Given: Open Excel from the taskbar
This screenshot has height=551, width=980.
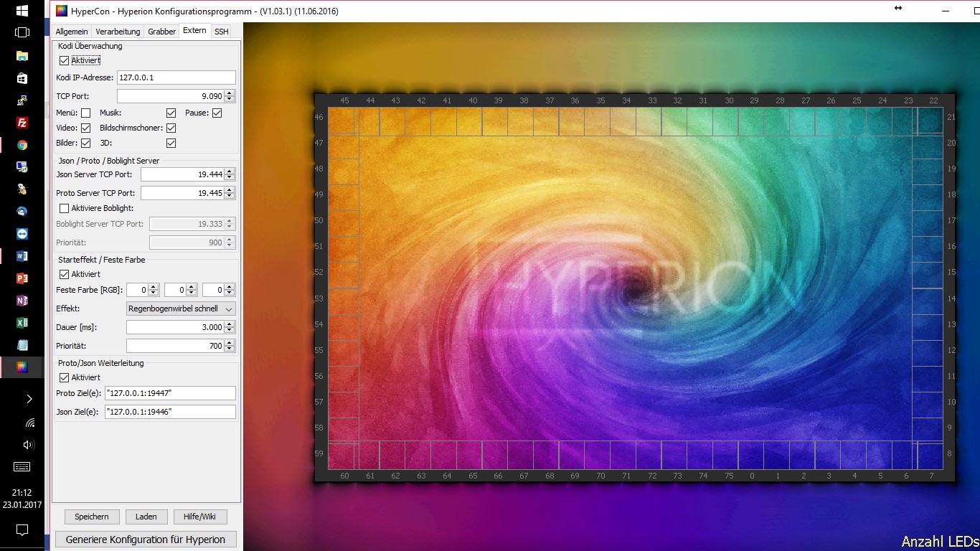Looking at the screenshot, I should tap(22, 323).
